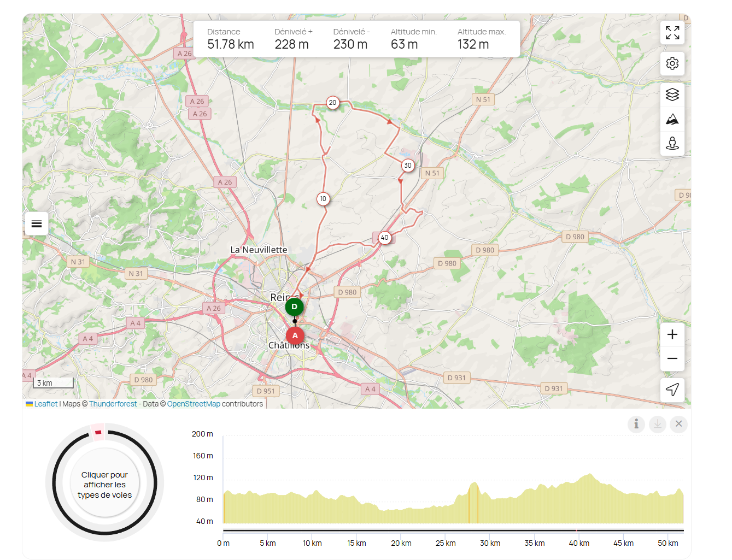Open the Leaflet link
The width and height of the screenshot is (732, 560).
(45, 404)
